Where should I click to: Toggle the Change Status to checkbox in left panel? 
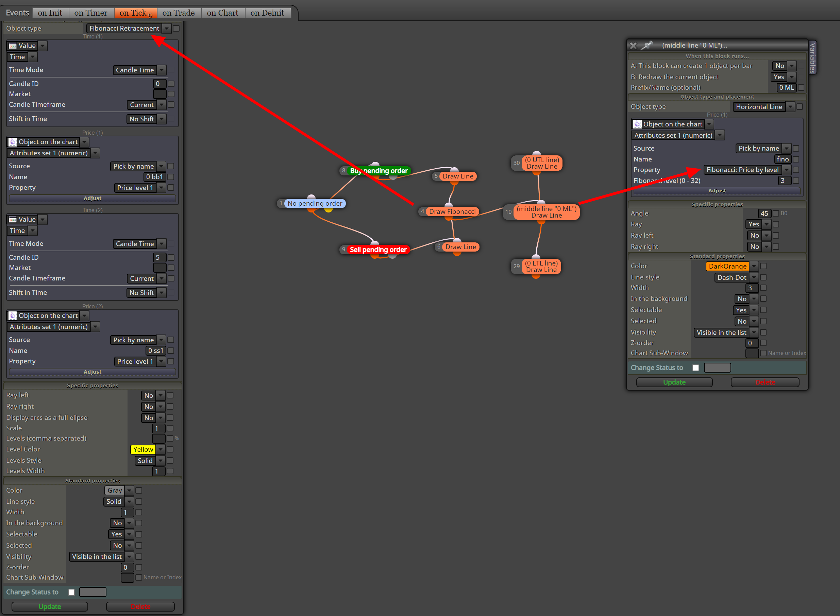pos(72,592)
